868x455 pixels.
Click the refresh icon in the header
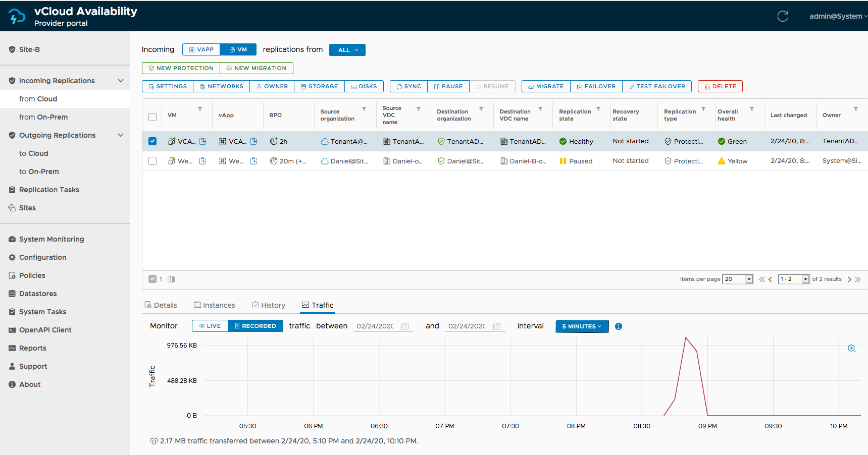pyautogui.click(x=783, y=16)
